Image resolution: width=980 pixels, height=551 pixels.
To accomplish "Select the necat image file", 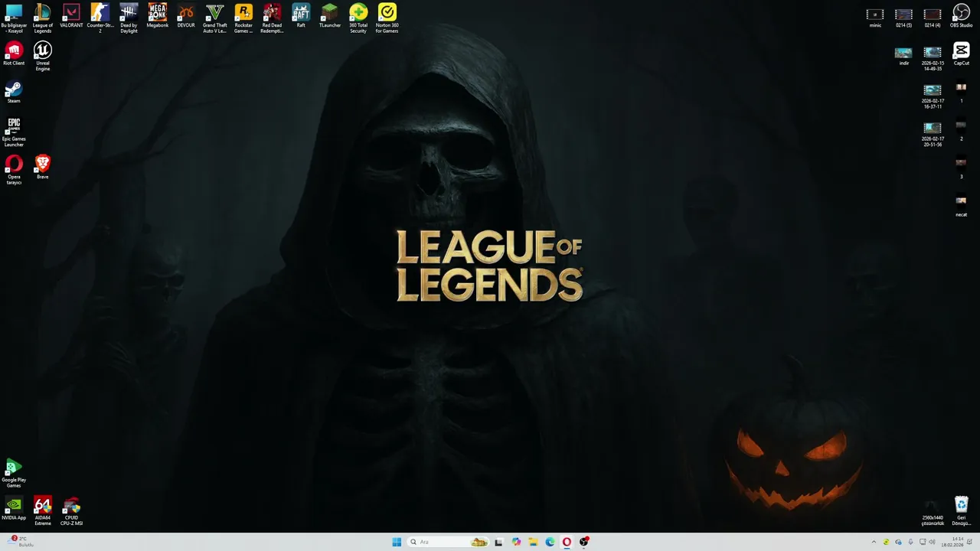I will tap(961, 206).
